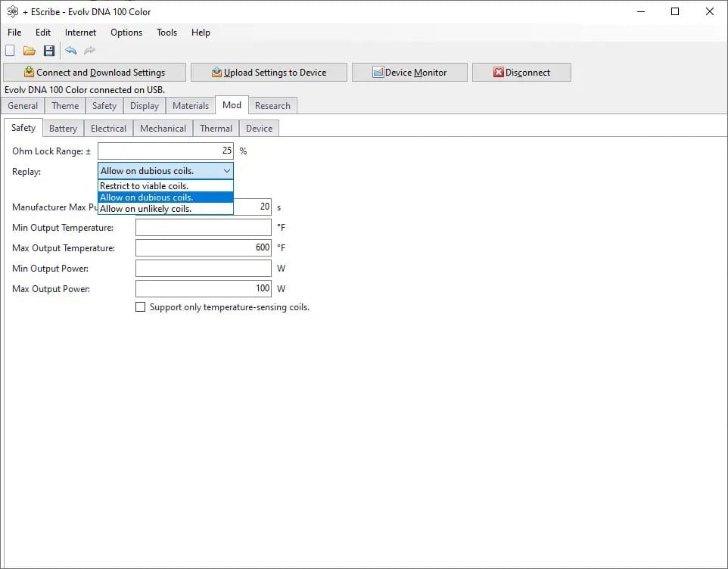Open a settings file via folder icon
728x569 pixels.
tap(30, 51)
